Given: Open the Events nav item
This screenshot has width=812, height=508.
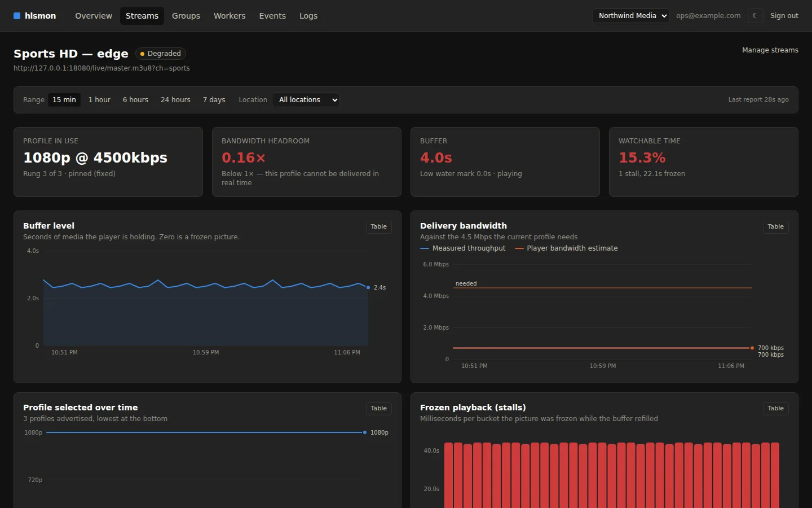Looking at the screenshot, I should (x=272, y=16).
